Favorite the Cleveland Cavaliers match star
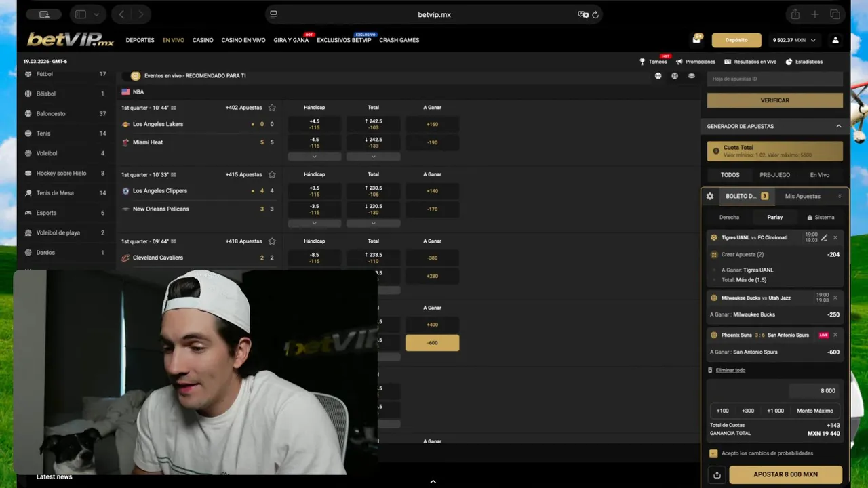 tap(272, 241)
